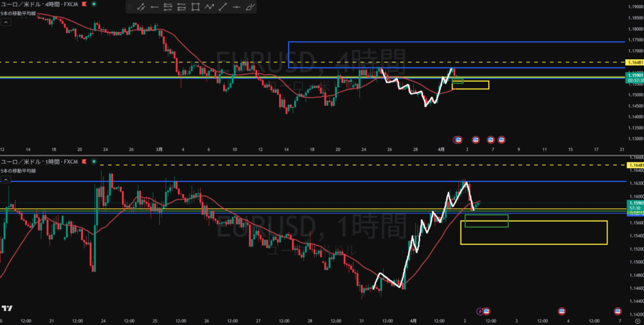Select the horizontal line tool
644x325 pixels.
coord(236,8)
